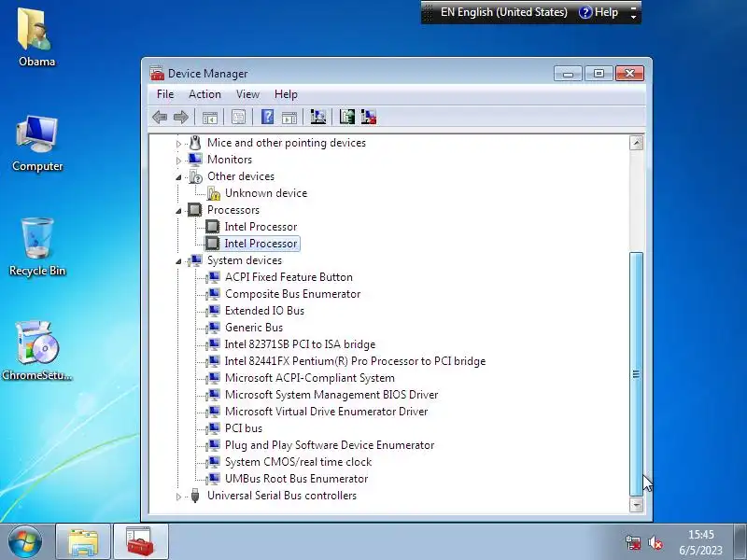
Task: Click Scan for hardware changes icon
Action: coord(318,118)
